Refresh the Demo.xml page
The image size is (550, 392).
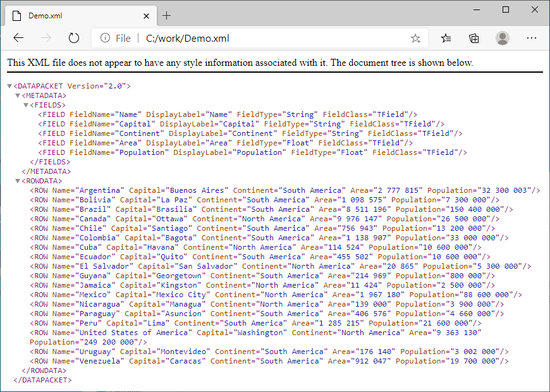click(74, 38)
